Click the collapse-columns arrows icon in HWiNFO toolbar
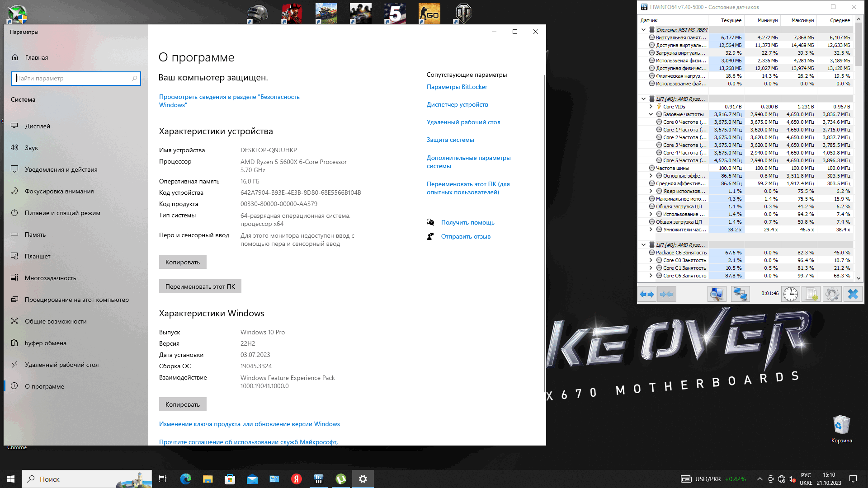 click(x=666, y=294)
